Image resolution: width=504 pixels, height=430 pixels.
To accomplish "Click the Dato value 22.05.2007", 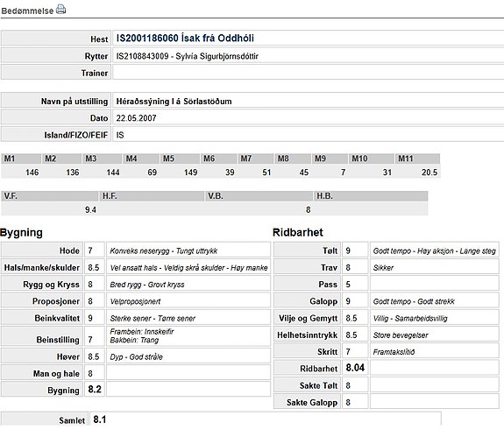I will (x=136, y=118).
